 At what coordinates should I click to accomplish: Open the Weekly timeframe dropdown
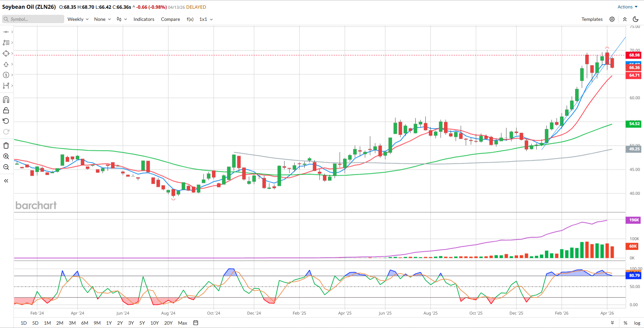pyautogui.click(x=78, y=19)
